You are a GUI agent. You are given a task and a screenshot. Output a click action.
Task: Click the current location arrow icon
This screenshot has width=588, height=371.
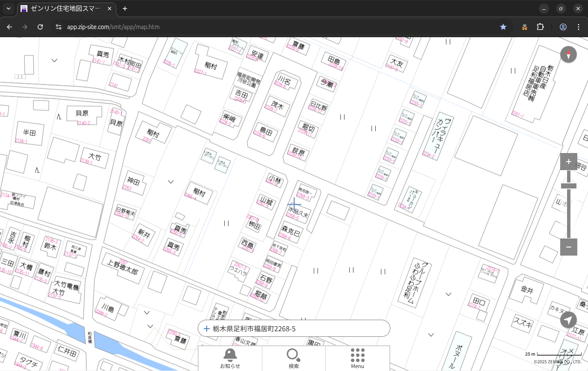pyautogui.click(x=568, y=320)
